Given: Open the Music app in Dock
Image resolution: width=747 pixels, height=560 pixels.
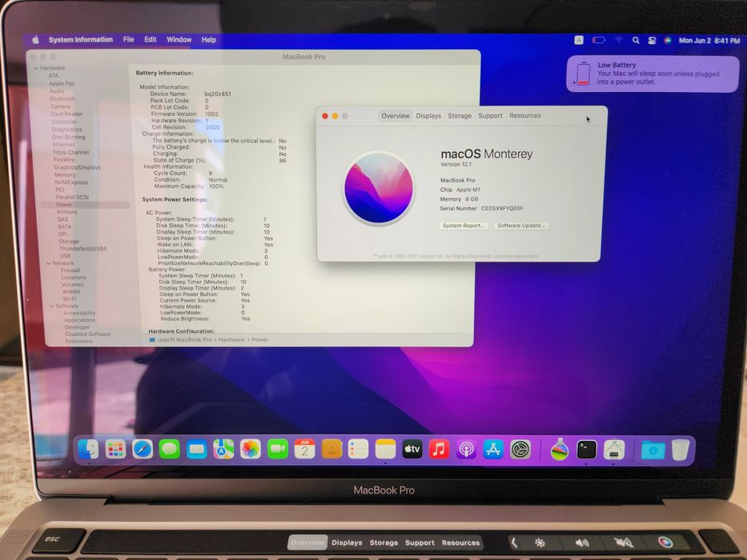Looking at the screenshot, I should click(x=439, y=449).
